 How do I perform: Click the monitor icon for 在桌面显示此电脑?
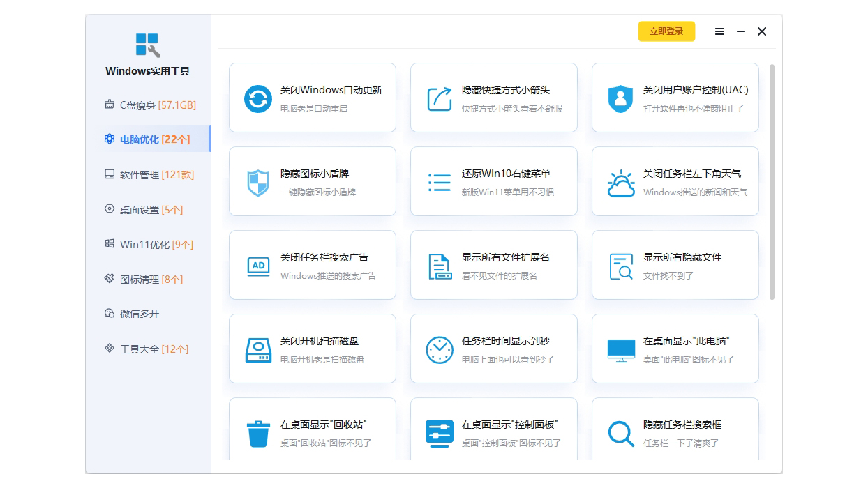(x=620, y=349)
